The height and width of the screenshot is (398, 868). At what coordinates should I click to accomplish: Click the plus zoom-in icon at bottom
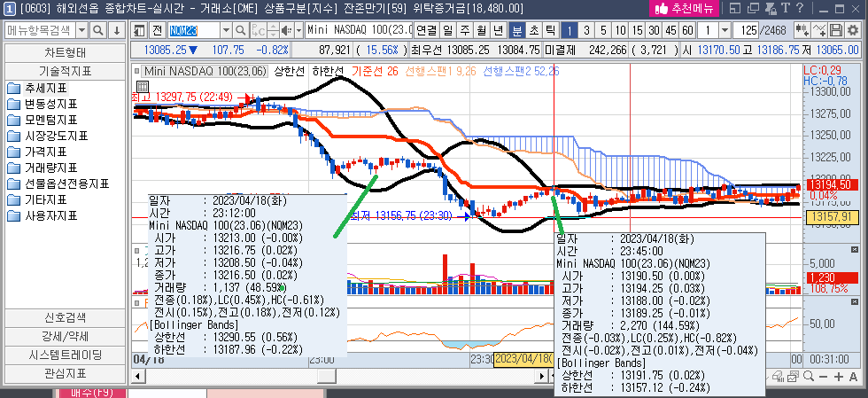click(x=838, y=377)
